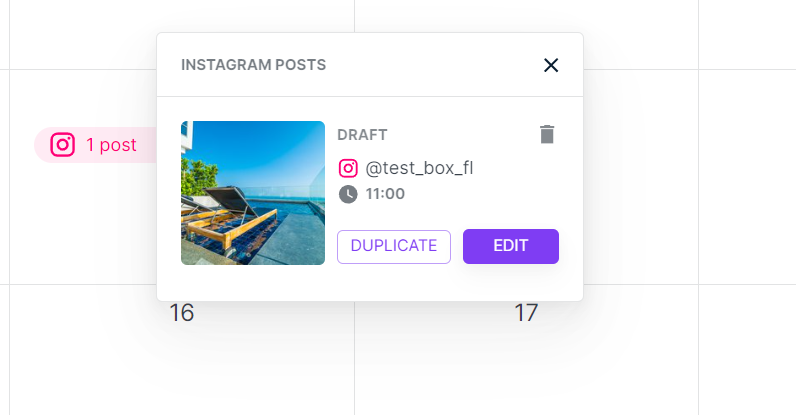796x415 pixels.
Task: Delete the draft post with trash icon
Action: pos(546,134)
